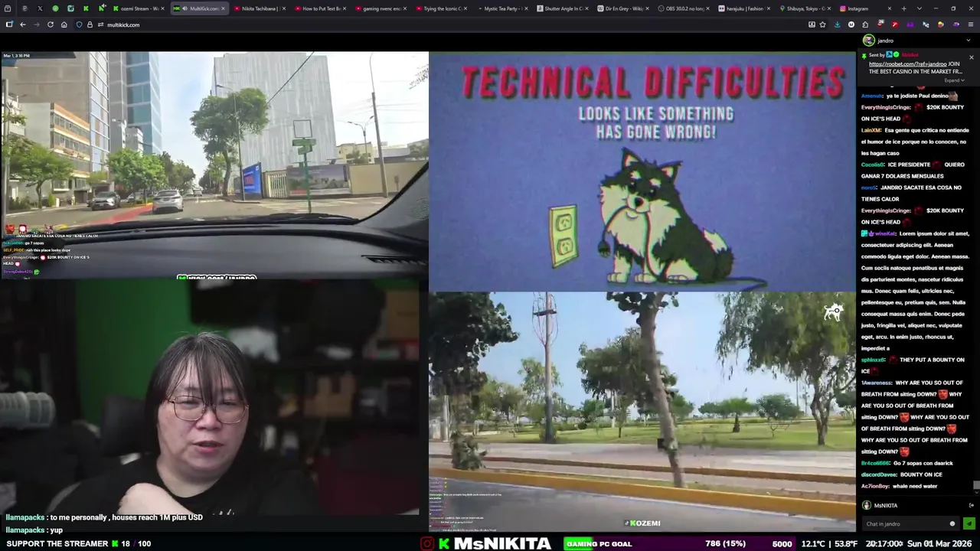Open the site padlock security info

coord(90,24)
